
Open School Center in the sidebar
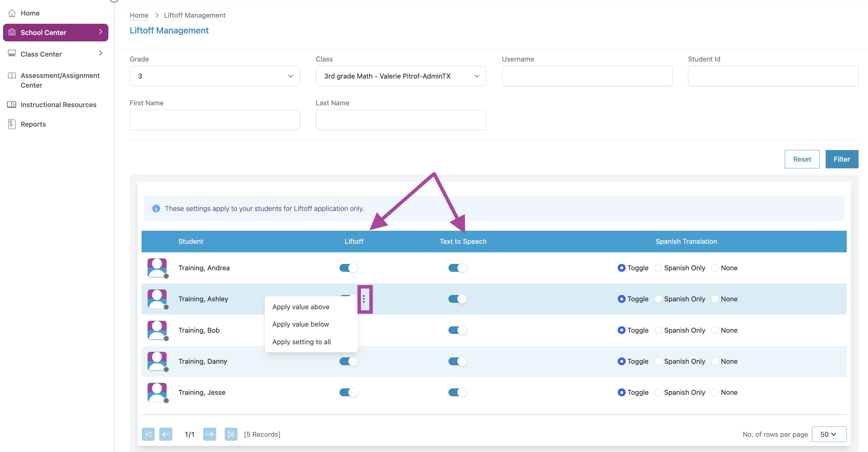[56, 32]
